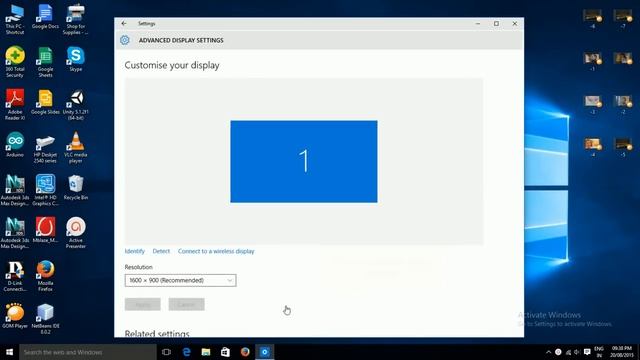
Task: Open the Arduino desktop icon
Action: (x=15, y=145)
